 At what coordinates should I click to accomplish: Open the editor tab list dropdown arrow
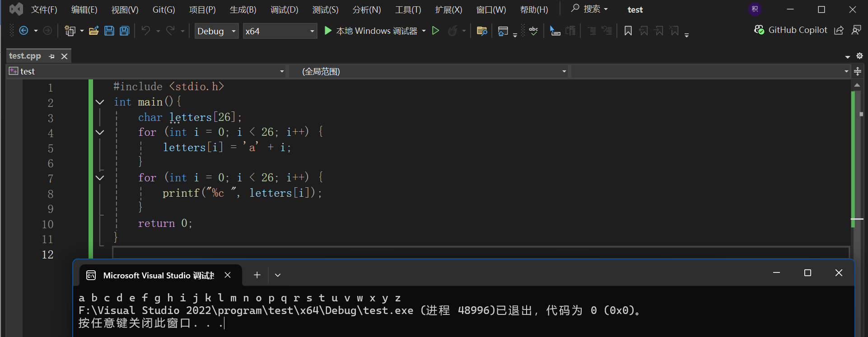(x=848, y=57)
